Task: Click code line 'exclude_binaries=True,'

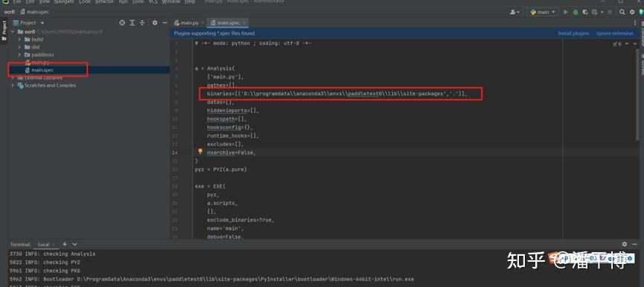Action: [240, 220]
